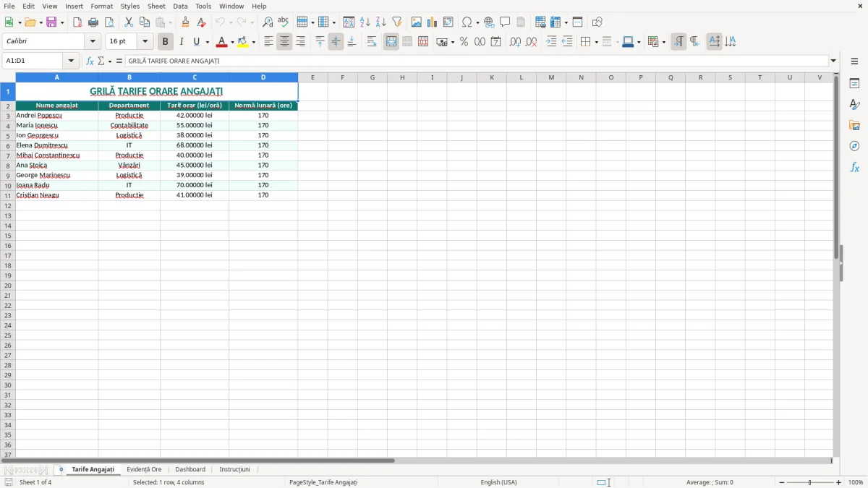The width and height of the screenshot is (868, 488).
Task: Open Find & Replace icon
Action: tap(268, 22)
